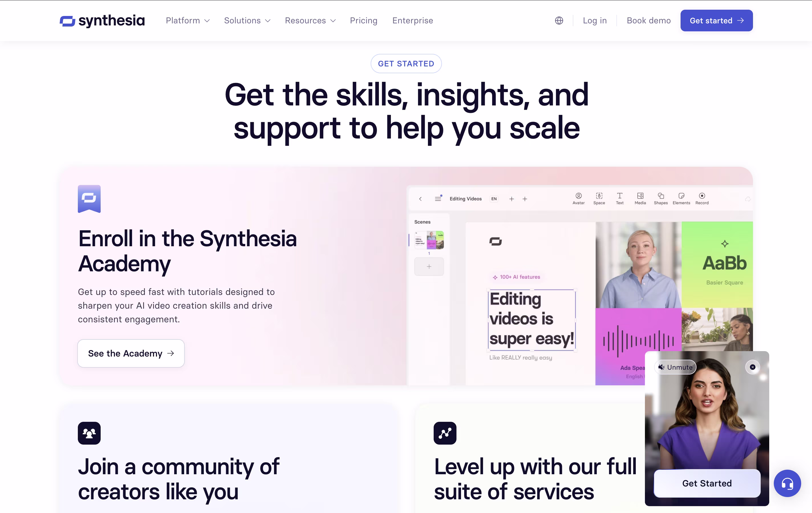
Task: Click the See the Academy button
Action: click(131, 353)
